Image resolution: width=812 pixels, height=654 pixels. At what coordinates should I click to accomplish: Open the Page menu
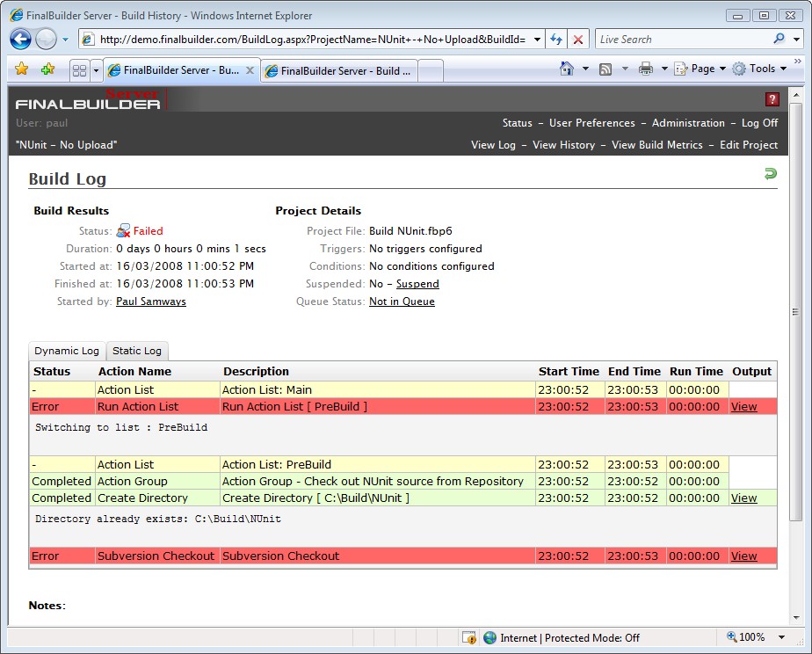click(700, 69)
